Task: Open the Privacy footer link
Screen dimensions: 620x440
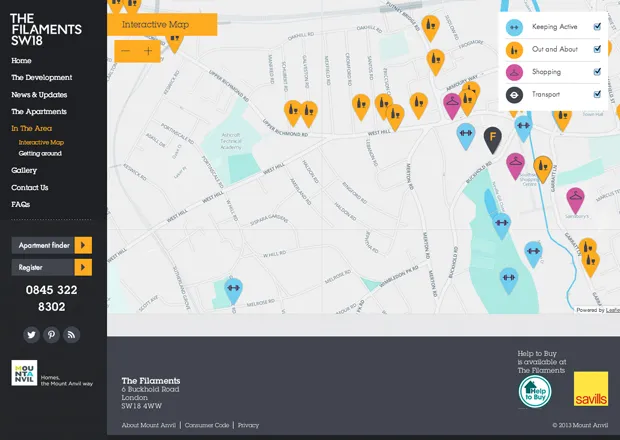Action: point(248,425)
